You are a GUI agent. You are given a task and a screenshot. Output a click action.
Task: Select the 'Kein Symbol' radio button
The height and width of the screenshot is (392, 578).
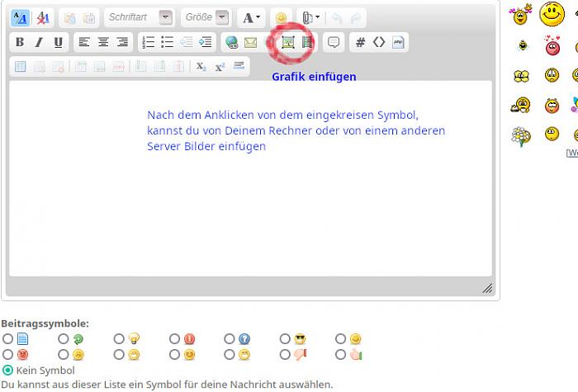(8, 371)
